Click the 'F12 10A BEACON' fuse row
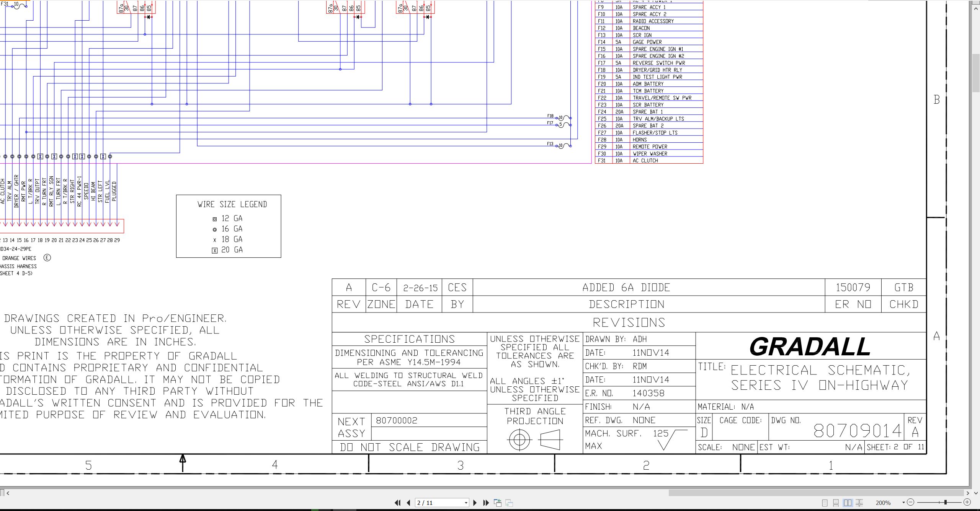Viewport: 980px width, 511px height. 649,28
